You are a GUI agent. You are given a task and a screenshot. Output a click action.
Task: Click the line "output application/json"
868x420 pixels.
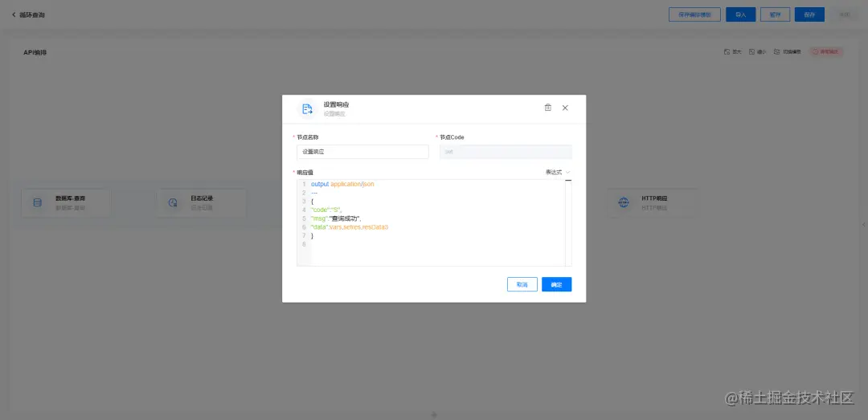[x=342, y=184]
